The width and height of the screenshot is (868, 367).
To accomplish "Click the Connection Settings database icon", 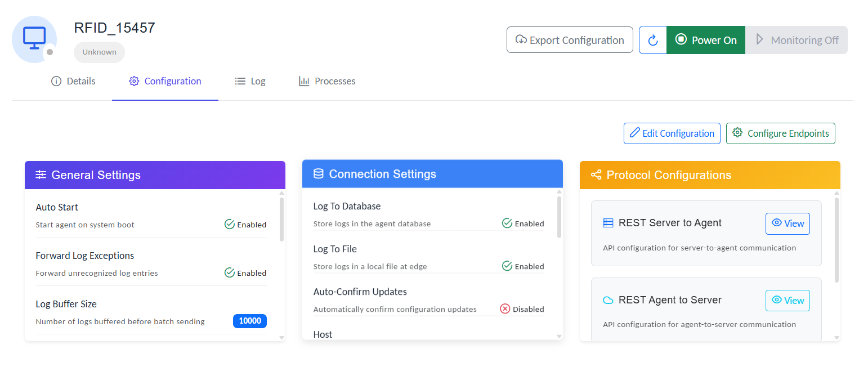I will (x=318, y=174).
